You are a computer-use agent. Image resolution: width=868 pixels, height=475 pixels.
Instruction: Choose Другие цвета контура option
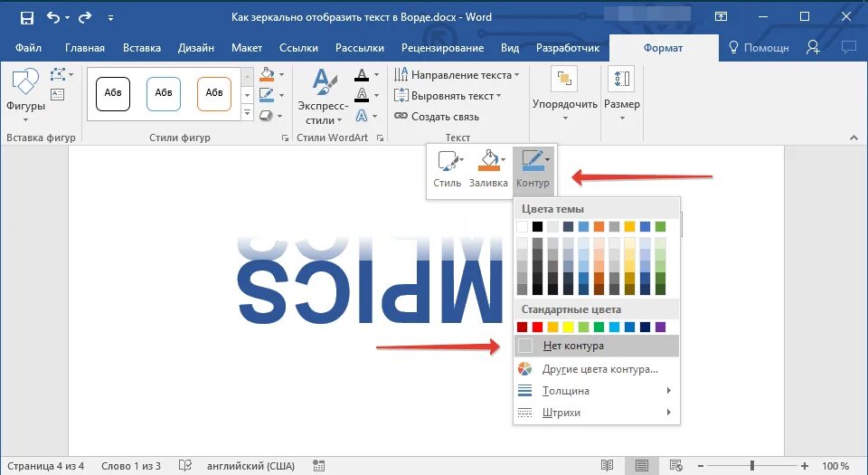(x=597, y=369)
